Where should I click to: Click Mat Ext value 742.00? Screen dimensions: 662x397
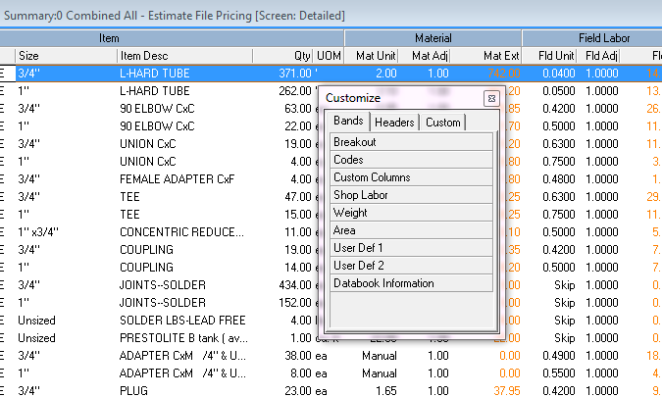[504, 73]
